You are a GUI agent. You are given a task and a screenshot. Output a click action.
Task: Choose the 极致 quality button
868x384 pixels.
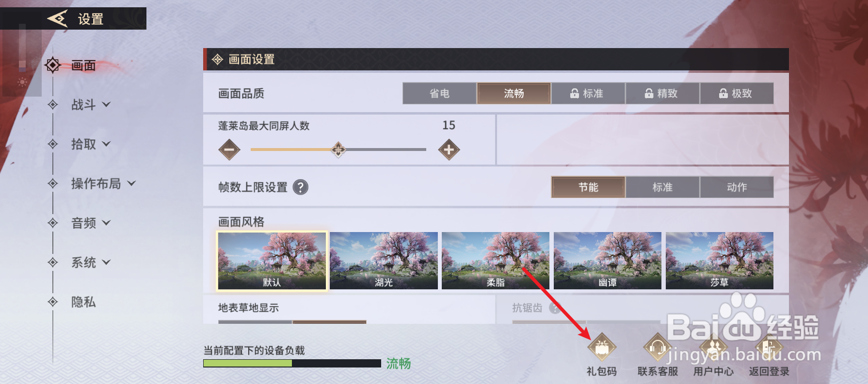pos(737,93)
